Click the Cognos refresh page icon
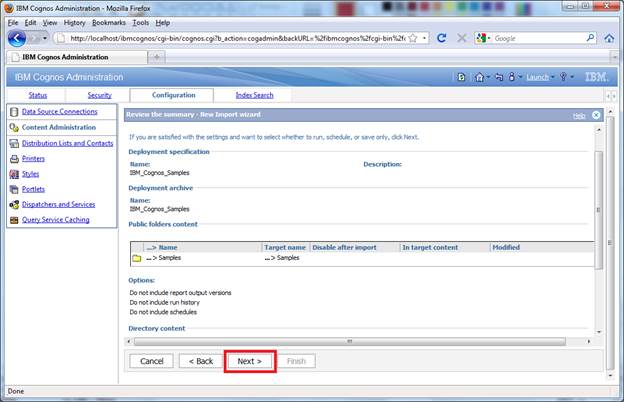Screen dimensions: 624x402 pos(461,77)
